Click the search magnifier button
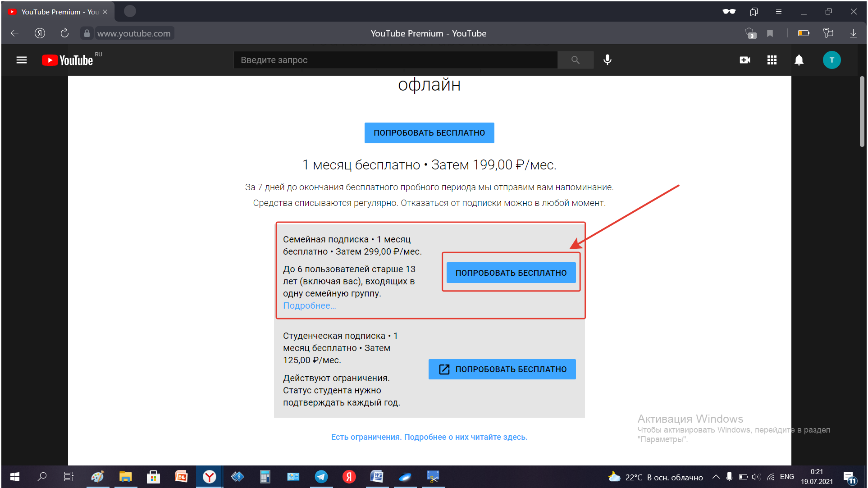 point(575,60)
